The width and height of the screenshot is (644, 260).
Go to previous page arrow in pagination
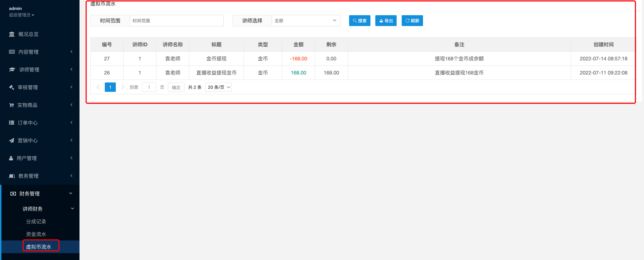coord(98,87)
